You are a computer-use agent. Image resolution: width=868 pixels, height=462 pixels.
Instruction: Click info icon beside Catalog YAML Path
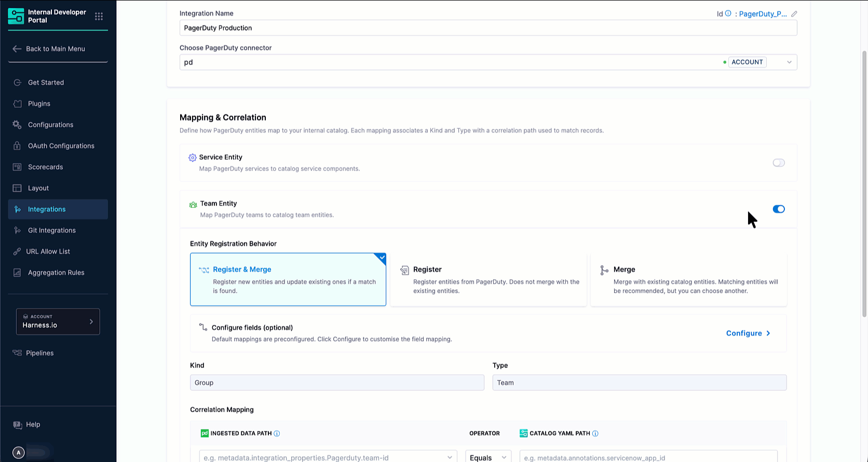pos(595,433)
